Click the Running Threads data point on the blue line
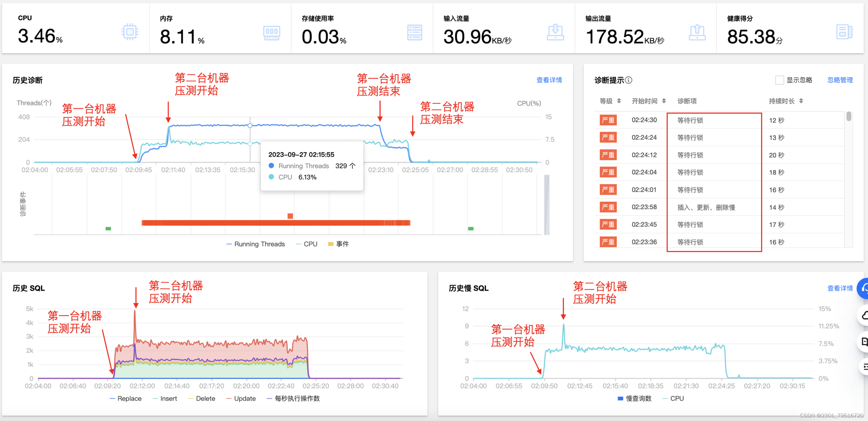 [250, 126]
